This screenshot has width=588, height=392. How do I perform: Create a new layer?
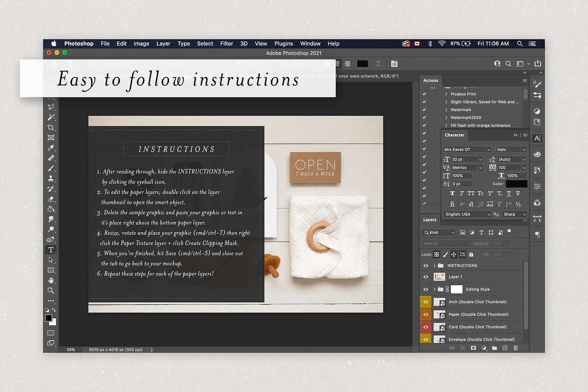505,348
